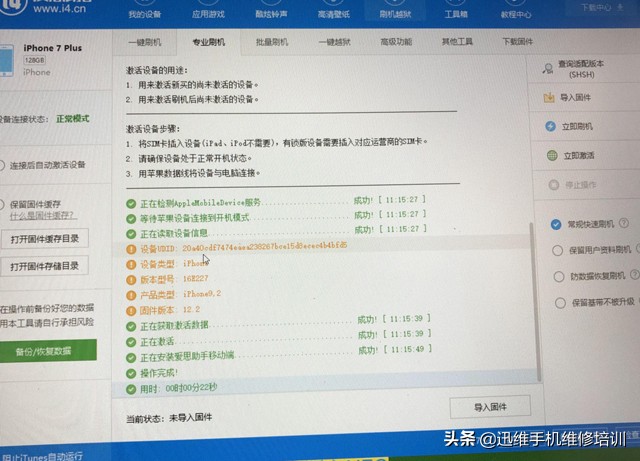The image size is (640, 461).
Task: Click the green check icon beside 正在激活
Action: coord(131,342)
